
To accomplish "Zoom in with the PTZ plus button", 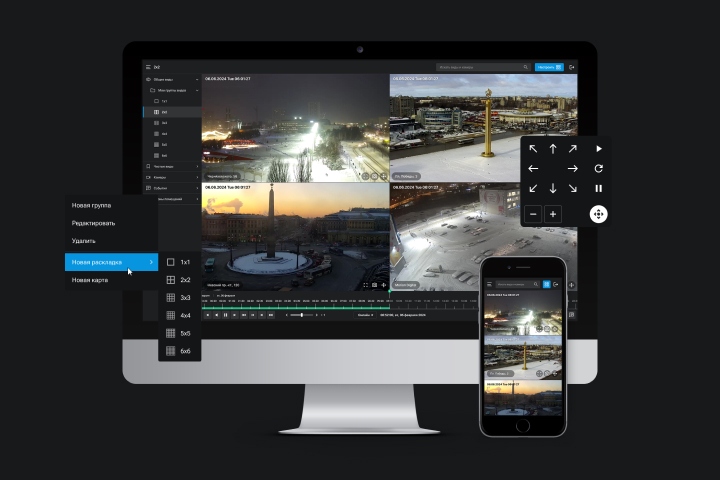I will point(553,214).
